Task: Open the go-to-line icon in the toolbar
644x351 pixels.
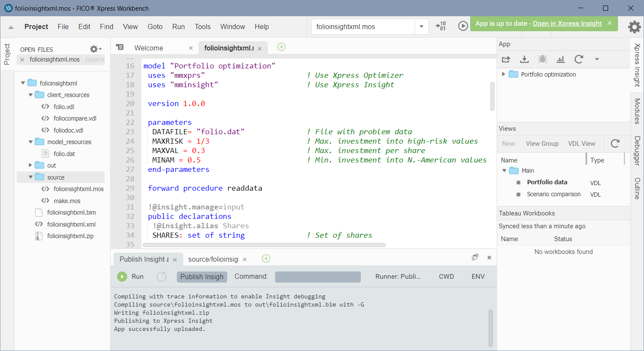Action: (441, 26)
